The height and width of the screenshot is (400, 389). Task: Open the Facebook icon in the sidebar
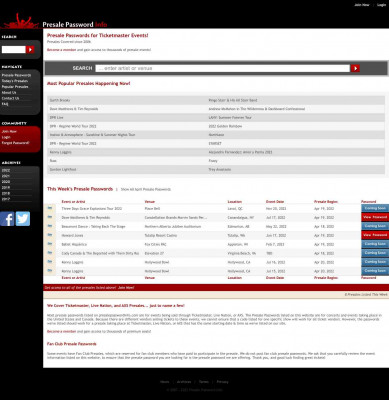[x=7, y=219]
